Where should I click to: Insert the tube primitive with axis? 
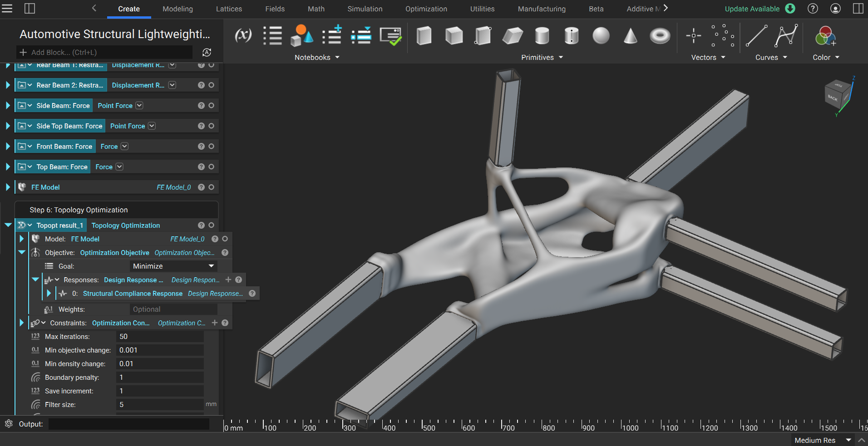coord(571,35)
